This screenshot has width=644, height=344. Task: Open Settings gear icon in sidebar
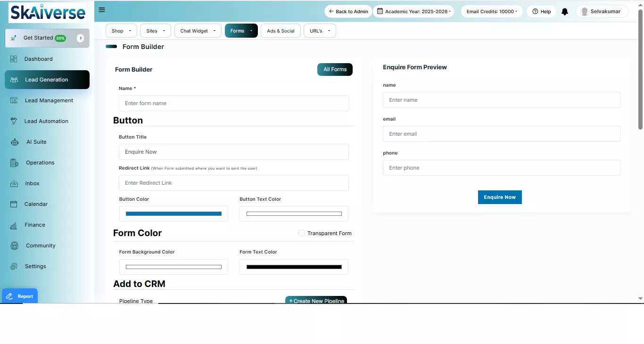coord(14,266)
